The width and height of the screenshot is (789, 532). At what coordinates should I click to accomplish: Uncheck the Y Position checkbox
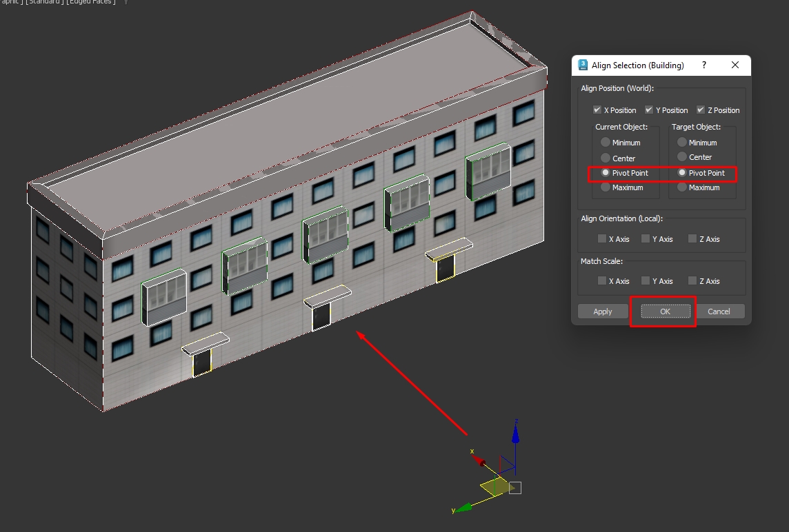[648, 110]
